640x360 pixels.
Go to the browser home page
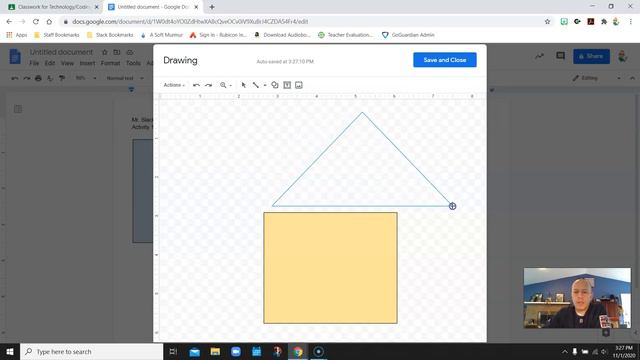49,22
